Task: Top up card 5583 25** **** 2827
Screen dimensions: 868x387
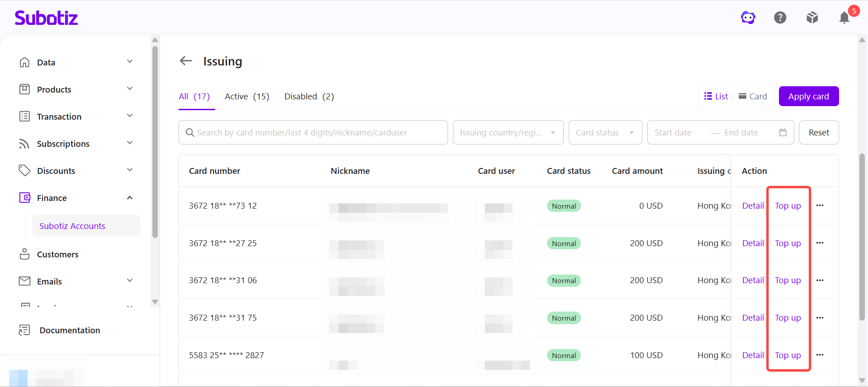Action: pyautogui.click(x=788, y=355)
